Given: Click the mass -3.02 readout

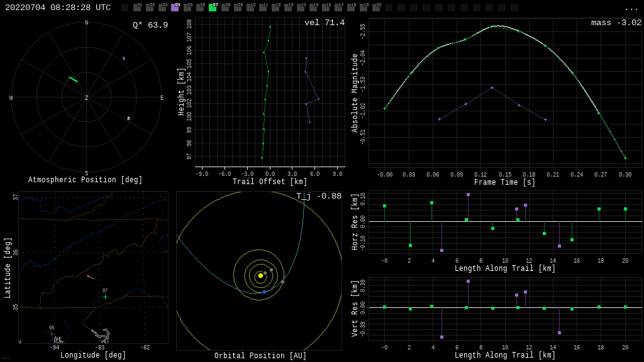Looking at the screenshot, I should tap(616, 23).
